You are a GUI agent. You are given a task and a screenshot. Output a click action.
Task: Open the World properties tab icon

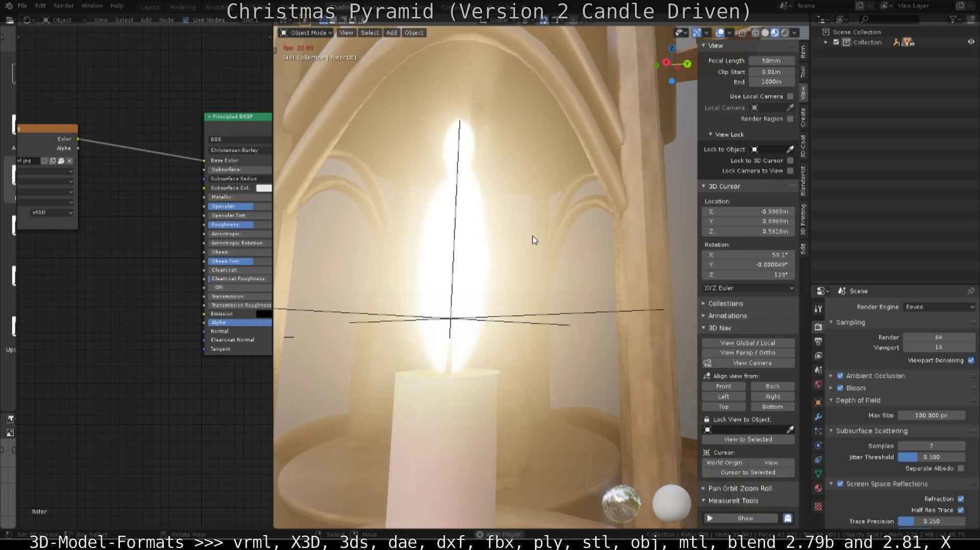tap(818, 385)
